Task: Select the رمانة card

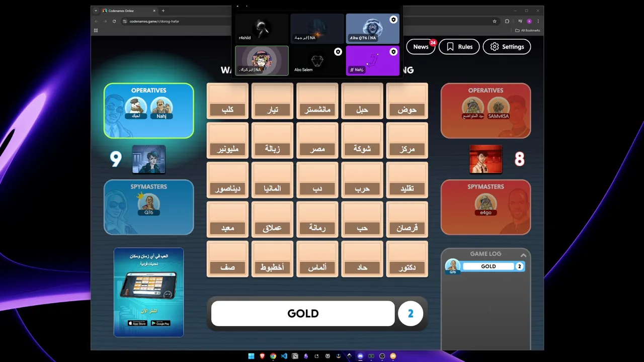Action: tap(317, 220)
